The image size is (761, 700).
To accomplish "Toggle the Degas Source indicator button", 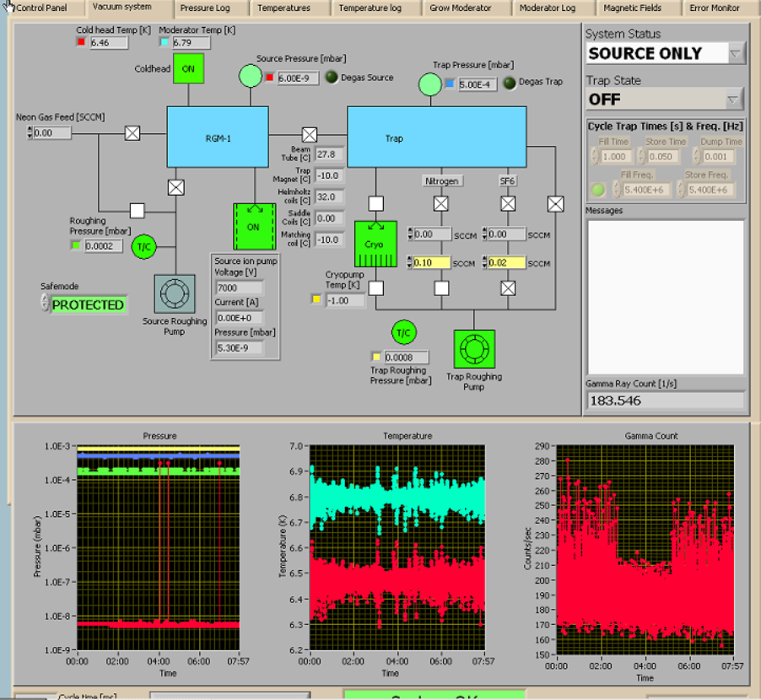I will click(x=332, y=78).
